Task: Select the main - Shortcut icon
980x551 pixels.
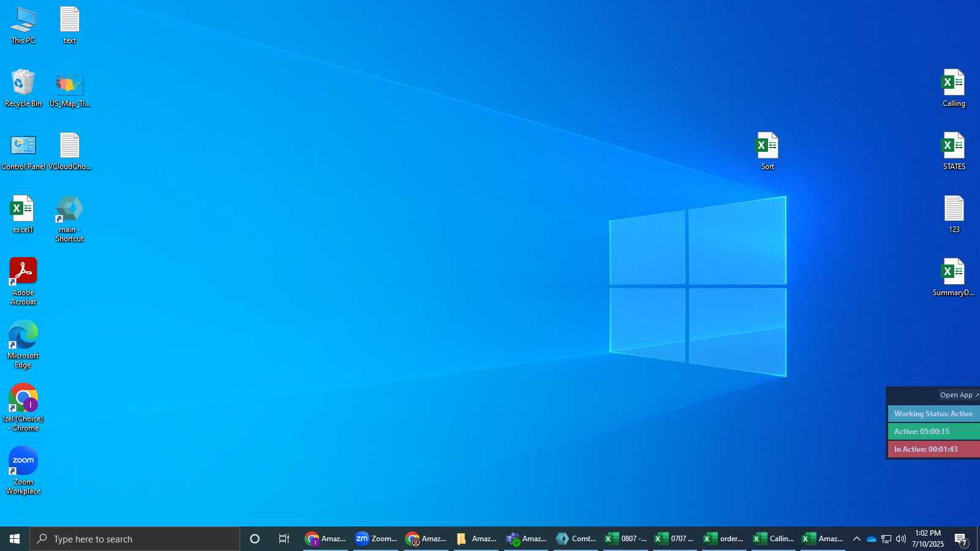Action: coord(70,219)
